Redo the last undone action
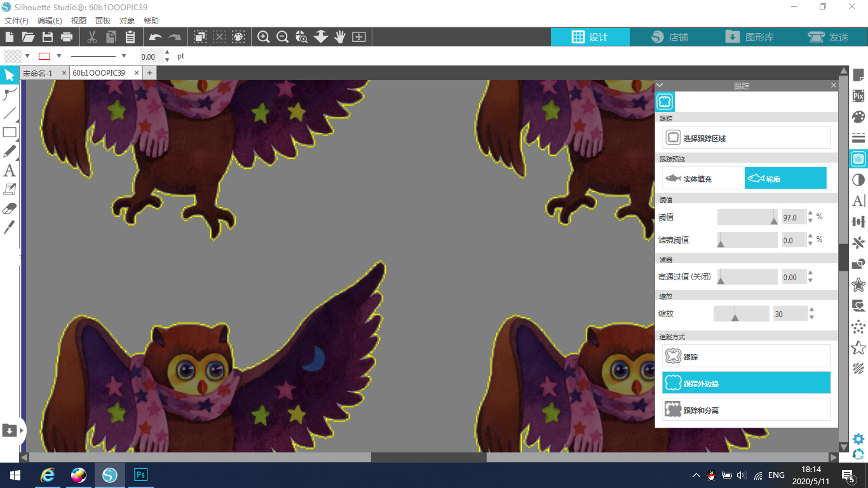This screenshot has width=868, height=488. (x=175, y=37)
